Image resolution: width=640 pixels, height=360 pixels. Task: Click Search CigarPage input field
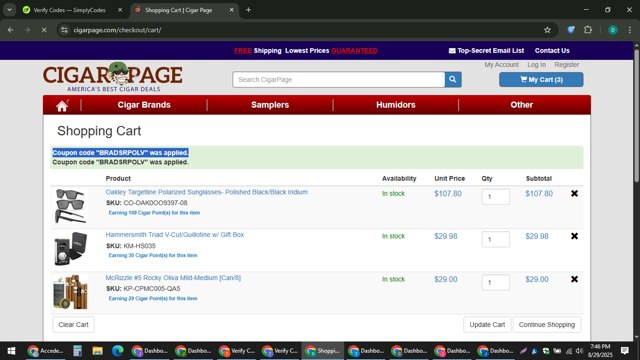[338, 80]
